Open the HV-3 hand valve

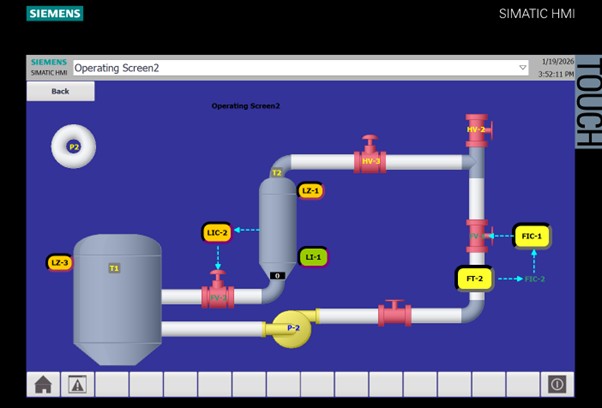(371, 159)
